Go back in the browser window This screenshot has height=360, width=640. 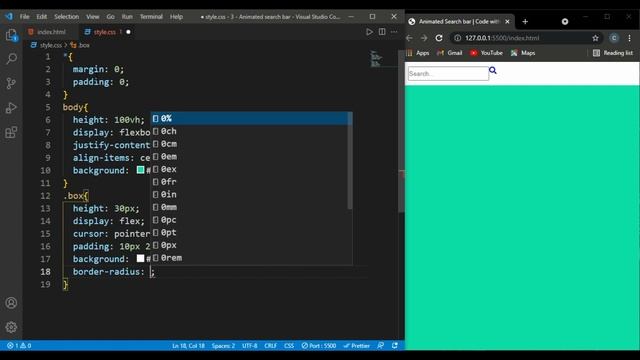click(410, 38)
